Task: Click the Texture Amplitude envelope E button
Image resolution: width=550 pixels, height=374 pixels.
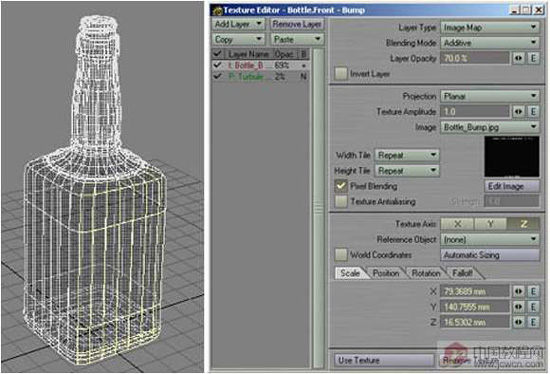Action: point(533,112)
